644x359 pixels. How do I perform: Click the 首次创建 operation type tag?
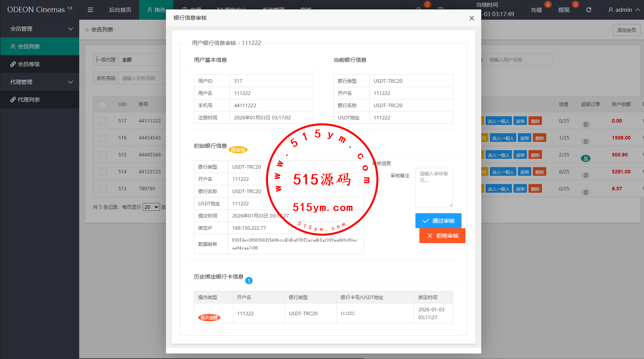coord(209,318)
